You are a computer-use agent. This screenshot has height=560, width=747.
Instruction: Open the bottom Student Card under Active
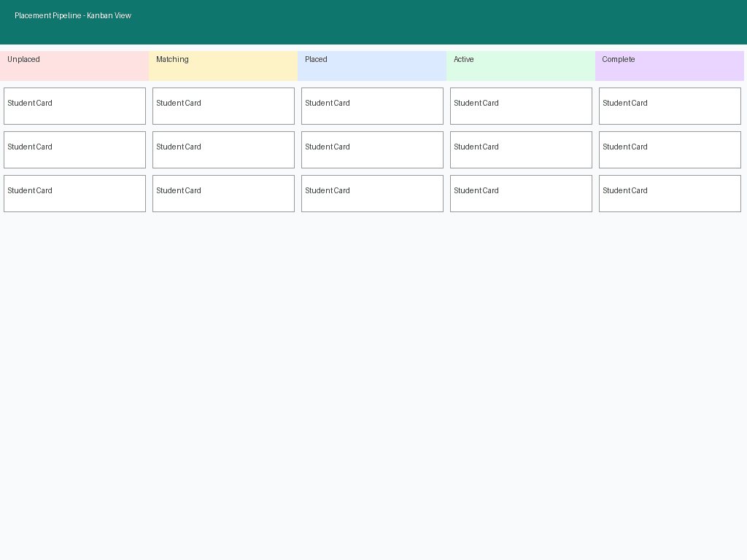(521, 193)
